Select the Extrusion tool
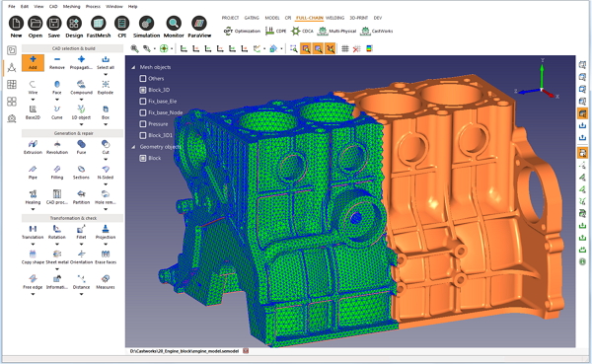Viewport: 592px width, 364px height. click(33, 147)
